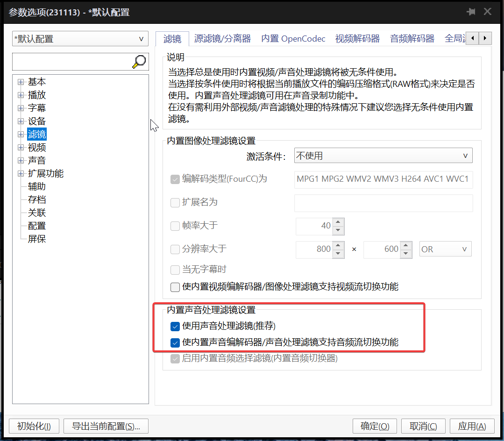Close the 参数选项 window
The width and height of the screenshot is (504, 441).
[488, 12]
